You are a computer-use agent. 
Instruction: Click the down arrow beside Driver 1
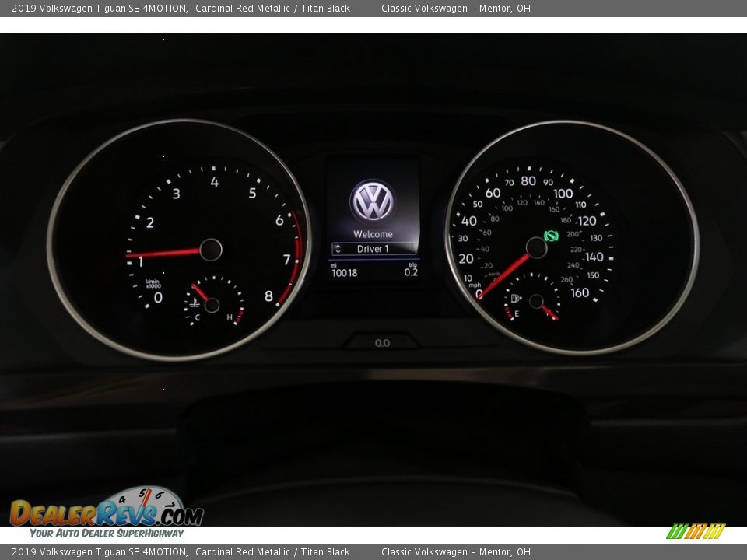(338, 252)
